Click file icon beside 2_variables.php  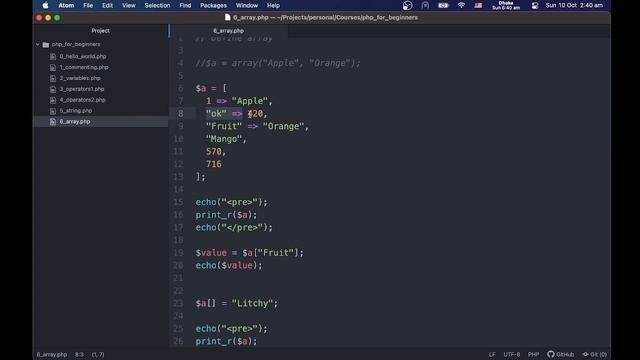tap(53, 78)
